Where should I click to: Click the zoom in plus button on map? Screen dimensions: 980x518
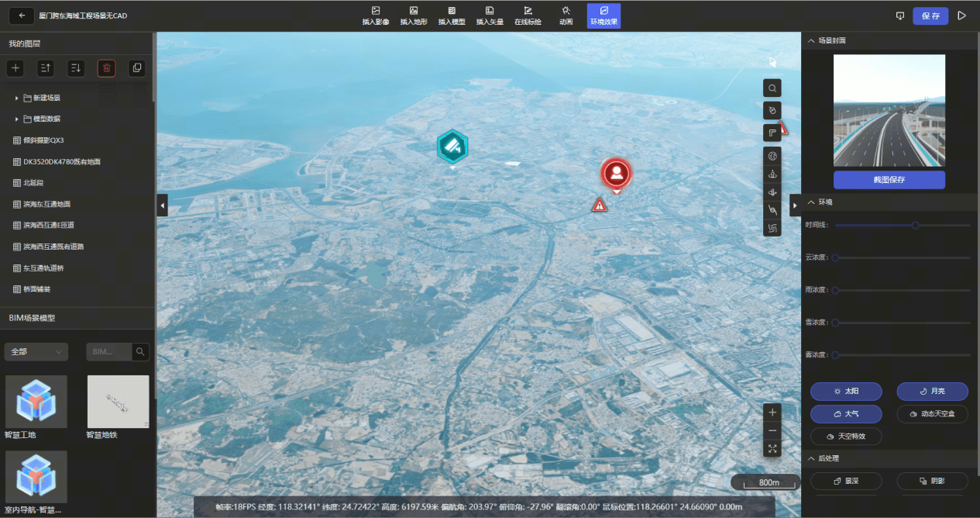(772, 412)
